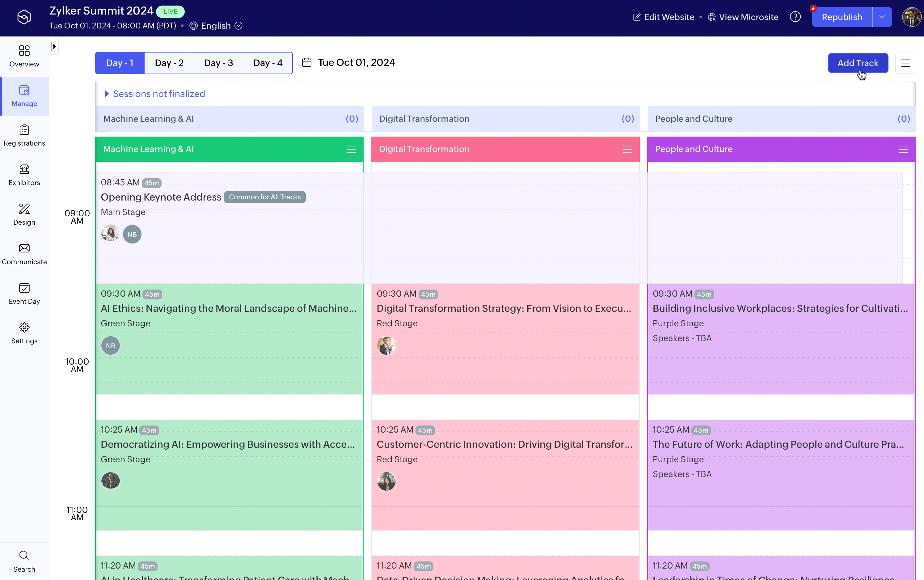The width and height of the screenshot is (924, 580).
Task: Open the calendar date picker icon
Action: pyautogui.click(x=307, y=62)
